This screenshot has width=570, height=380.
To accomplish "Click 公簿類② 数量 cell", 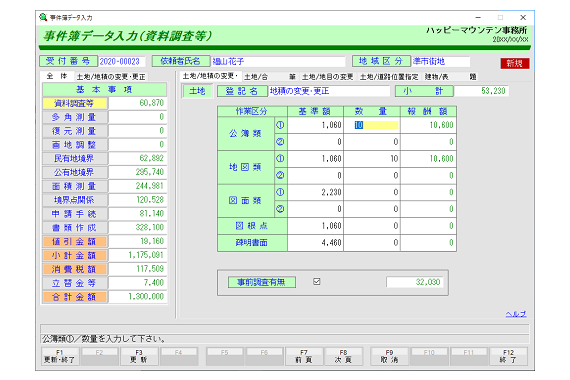I will point(372,142).
